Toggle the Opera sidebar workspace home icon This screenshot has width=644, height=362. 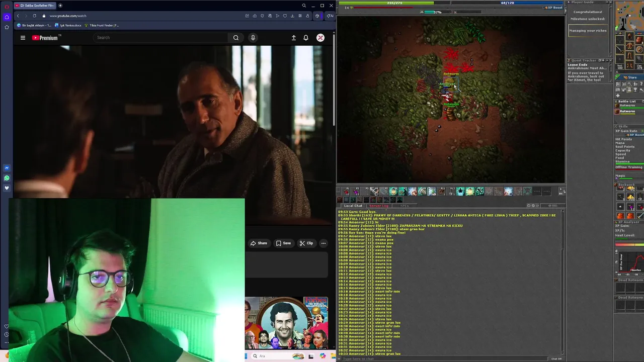(x=7, y=17)
